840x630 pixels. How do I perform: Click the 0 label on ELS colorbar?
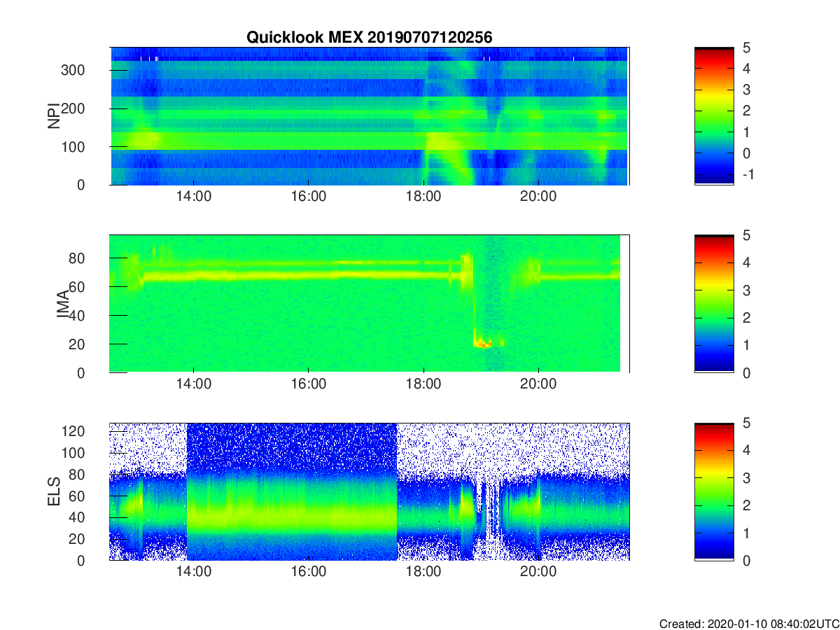click(746, 561)
